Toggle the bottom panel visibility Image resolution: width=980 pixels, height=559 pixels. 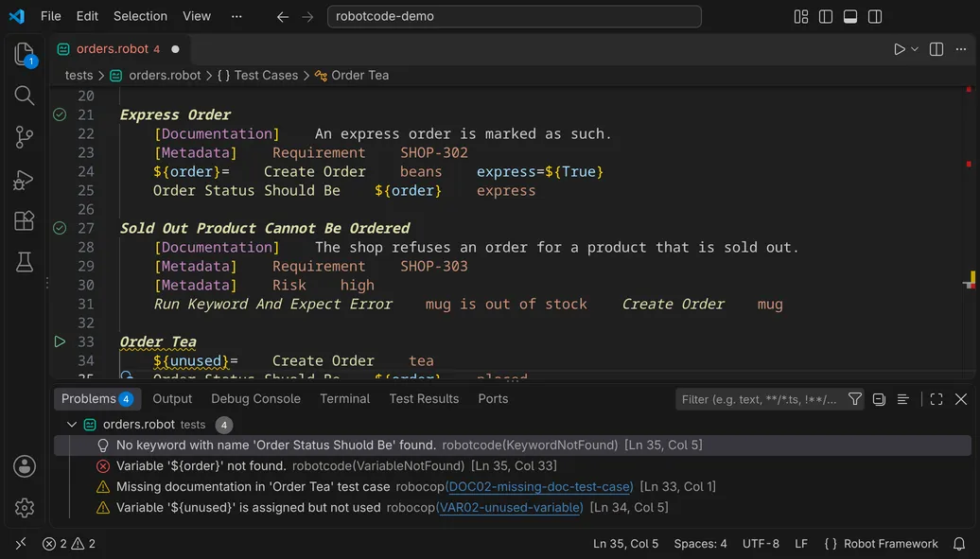point(850,17)
